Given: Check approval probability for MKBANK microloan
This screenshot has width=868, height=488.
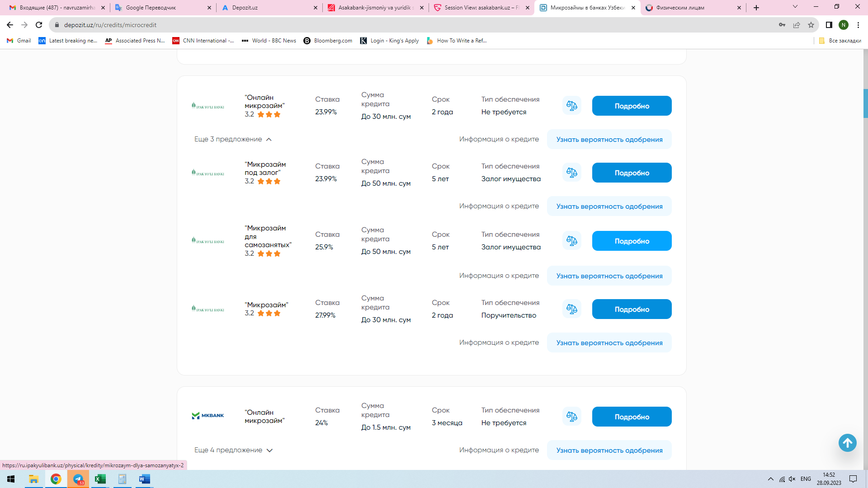Looking at the screenshot, I should point(609,450).
